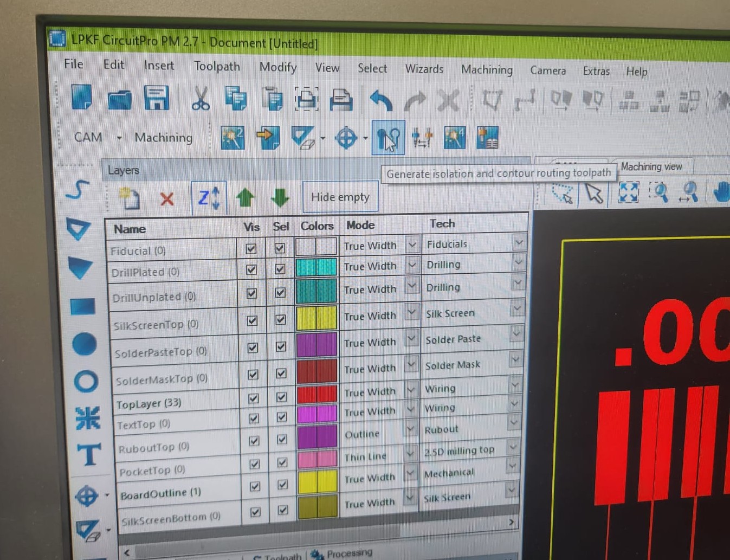
Task: Save the document with the floppy disk icon
Action: 156,99
